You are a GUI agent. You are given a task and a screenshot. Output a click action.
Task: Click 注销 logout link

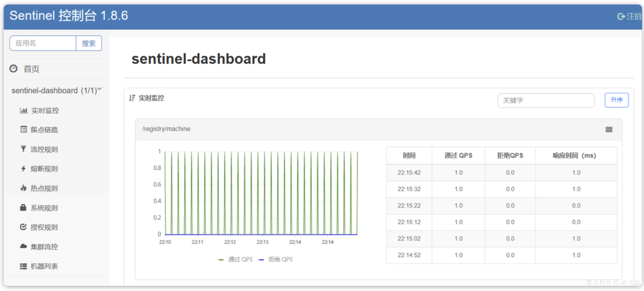coord(634,16)
